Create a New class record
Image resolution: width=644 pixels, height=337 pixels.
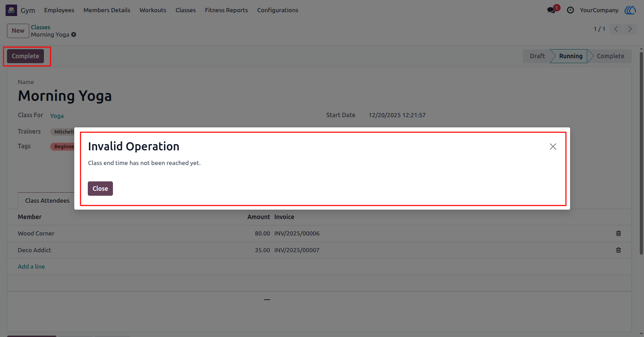point(18,31)
